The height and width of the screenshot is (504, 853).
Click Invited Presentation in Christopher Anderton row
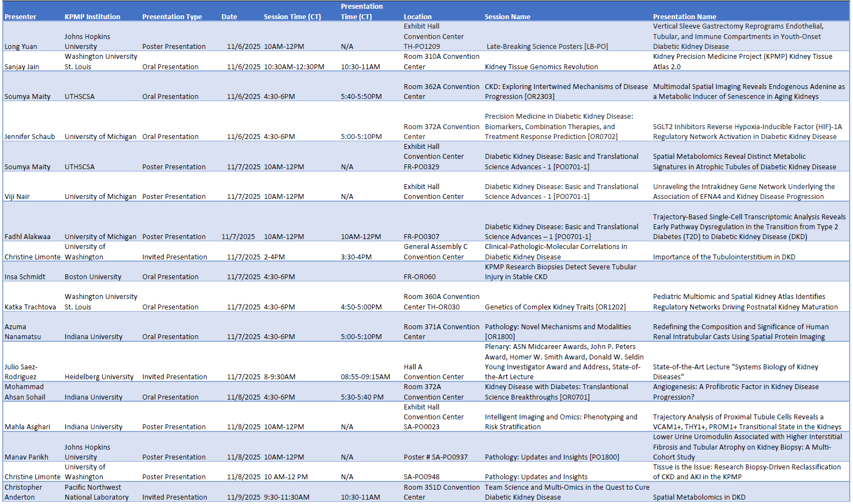[174, 497]
